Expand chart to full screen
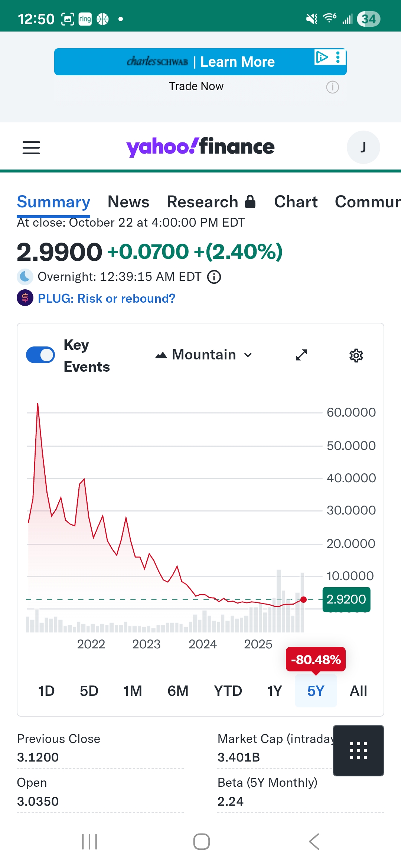Image resolution: width=401 pixels, height=868 pixels. [x=301, y=355]
